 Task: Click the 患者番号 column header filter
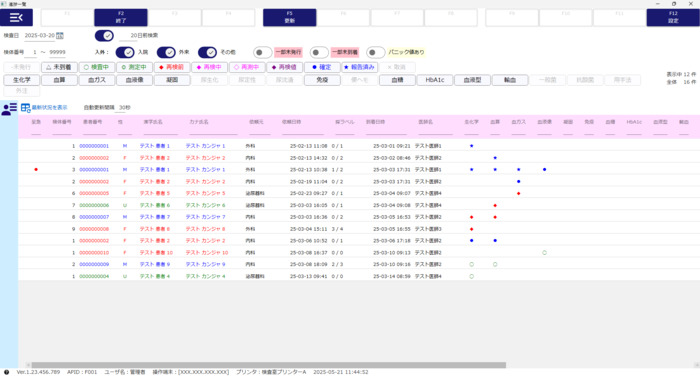pyautogui.click(x=95, y=133)
